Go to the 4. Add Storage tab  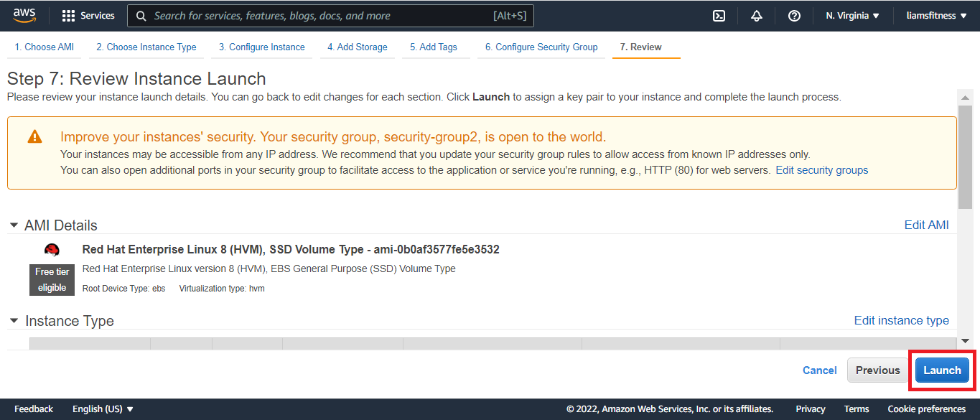coord(357,47)
